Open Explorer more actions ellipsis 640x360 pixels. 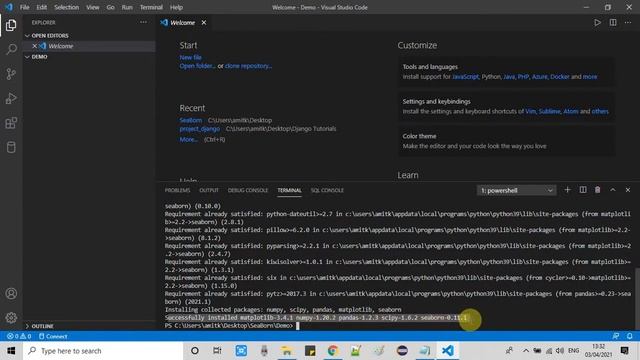click(x=143, y=22)
